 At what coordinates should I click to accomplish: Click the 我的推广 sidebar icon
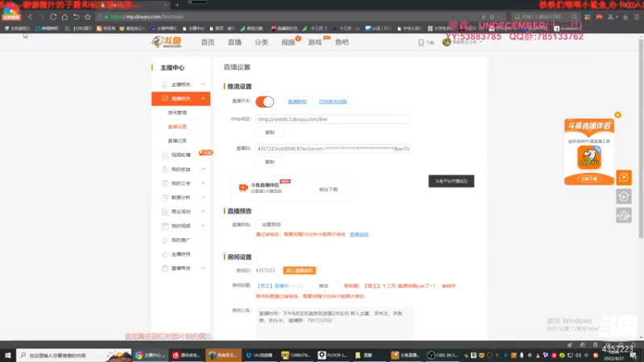(x=164, y=240)
